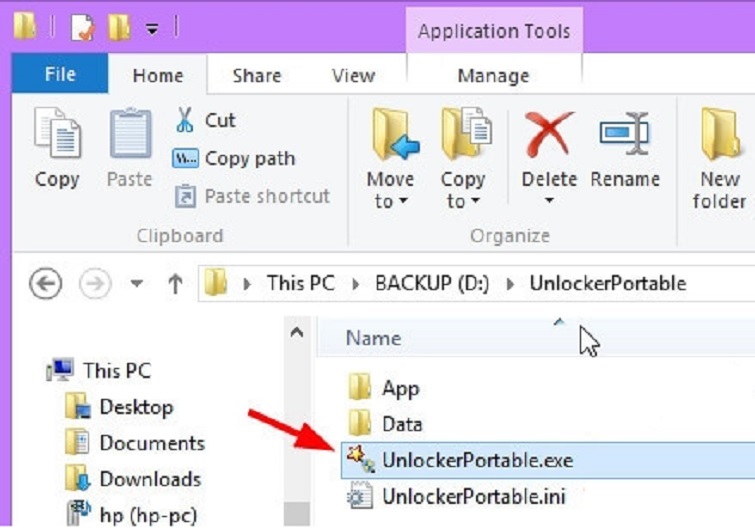Select the UnlockerPortable.exe file
The width and height of the screenshot is (755, 531).
pyautogui.click(x=476, y=460)
